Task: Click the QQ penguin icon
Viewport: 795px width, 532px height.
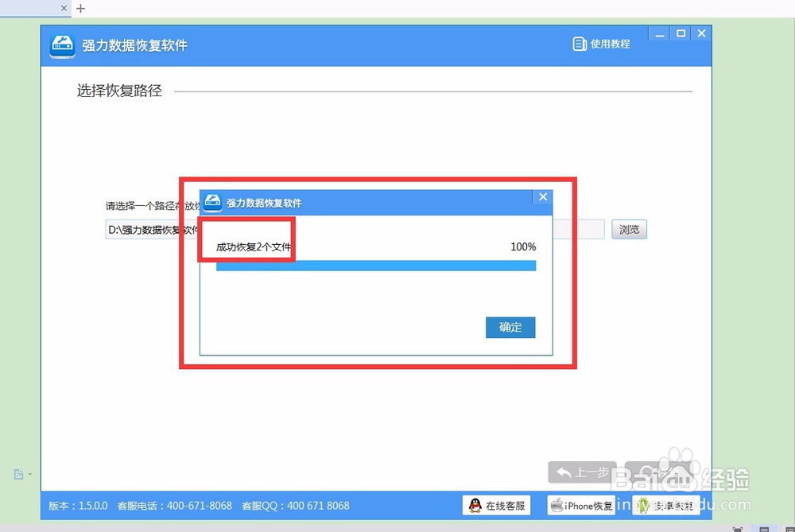Action: (475, 506)
